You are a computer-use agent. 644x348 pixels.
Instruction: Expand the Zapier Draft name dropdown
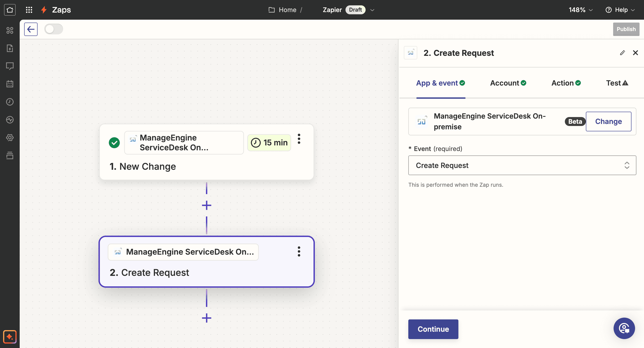coord(372,10)
